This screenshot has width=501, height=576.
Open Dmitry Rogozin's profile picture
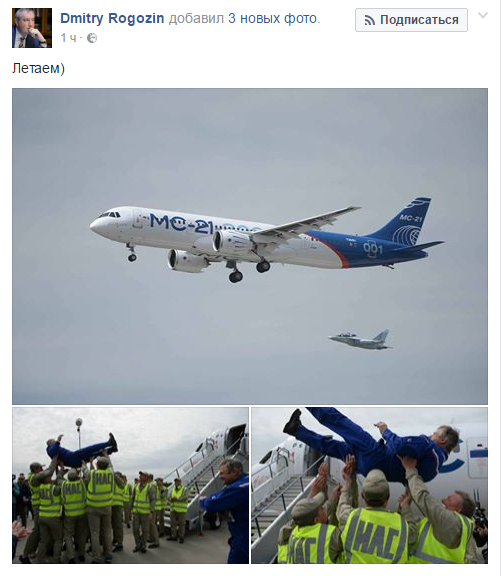tap(32, 28)
